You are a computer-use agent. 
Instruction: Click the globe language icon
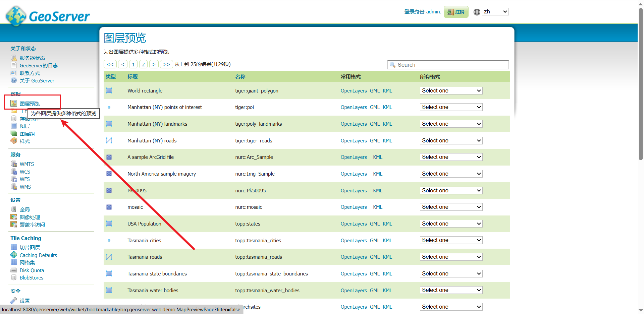pyautogui.click(x=477, y=12)
